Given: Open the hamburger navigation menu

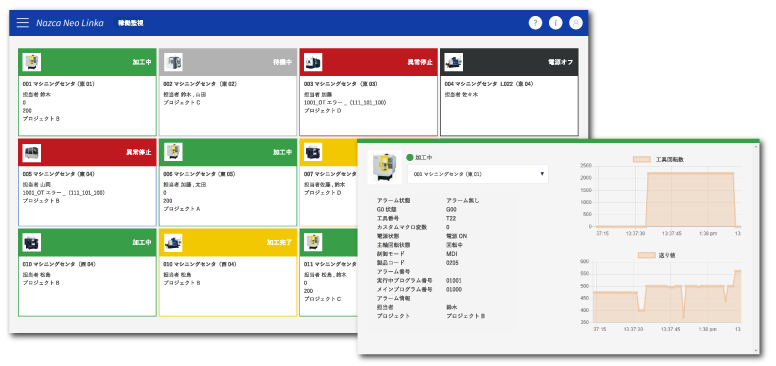Looking at the screenshot, I should point(23,23).
